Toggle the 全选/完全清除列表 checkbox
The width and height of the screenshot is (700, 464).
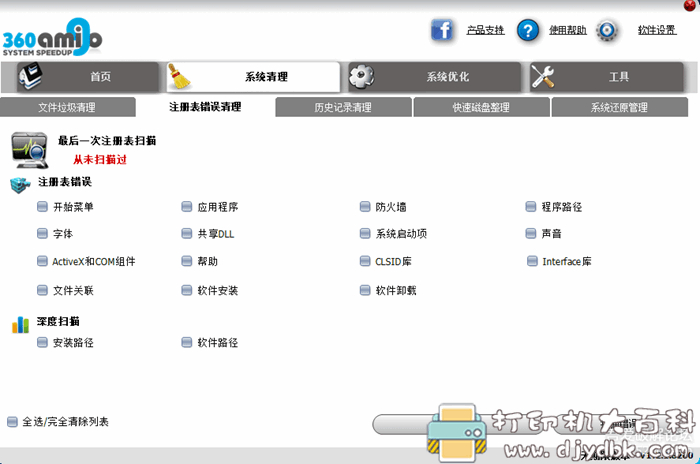12,422
